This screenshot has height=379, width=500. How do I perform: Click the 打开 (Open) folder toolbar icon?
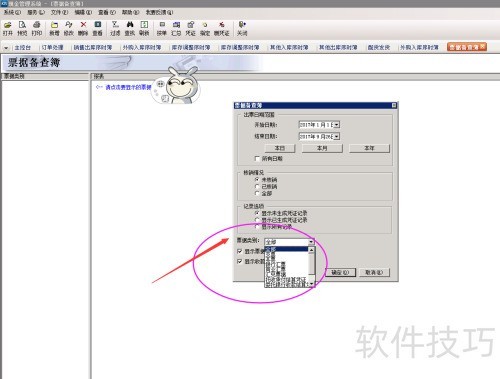[x=8, y=25]
